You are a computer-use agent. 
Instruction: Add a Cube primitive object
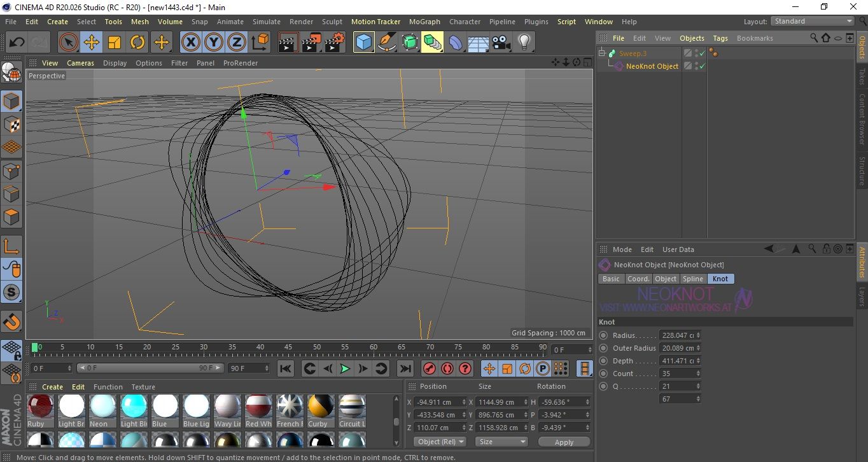point(363,43)
